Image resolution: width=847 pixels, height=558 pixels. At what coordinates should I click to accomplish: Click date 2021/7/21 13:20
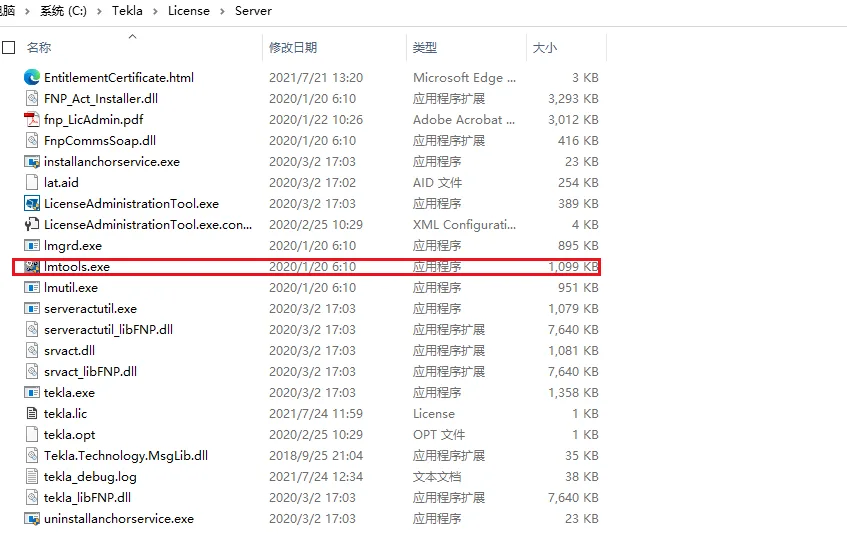click(x=316, y=77)
